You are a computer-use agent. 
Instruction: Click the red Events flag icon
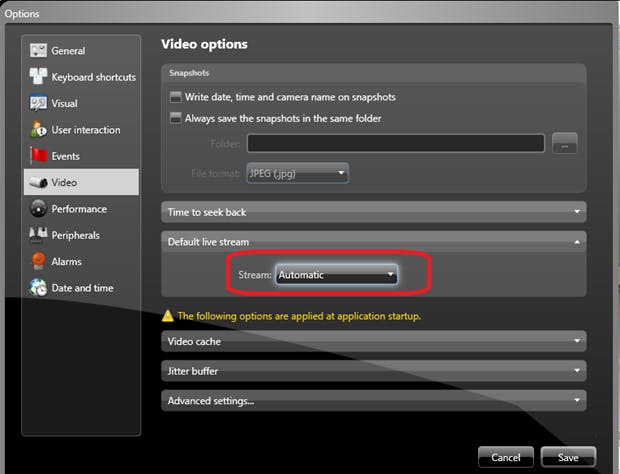pyautogui.click(x=38, y=156)
